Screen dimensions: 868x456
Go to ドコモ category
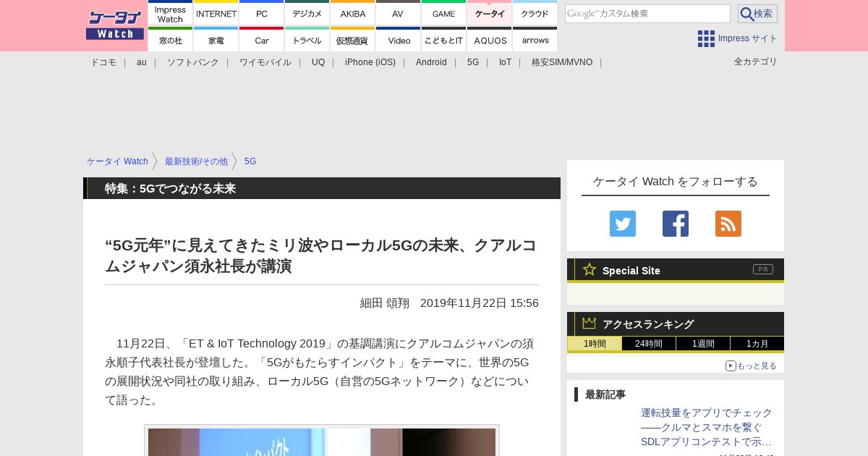coord(103,62)
